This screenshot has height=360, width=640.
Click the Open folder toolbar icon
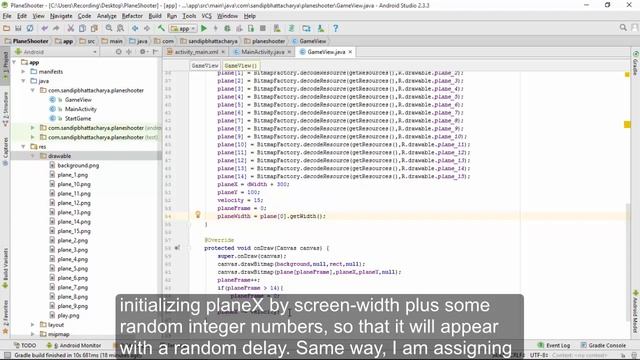click(x=7, y=28)
